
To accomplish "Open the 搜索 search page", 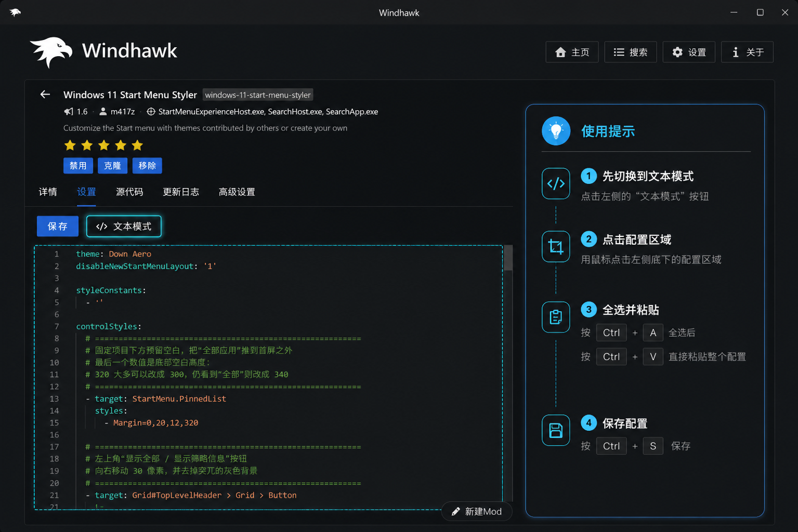I will click(x=631, y=52).
